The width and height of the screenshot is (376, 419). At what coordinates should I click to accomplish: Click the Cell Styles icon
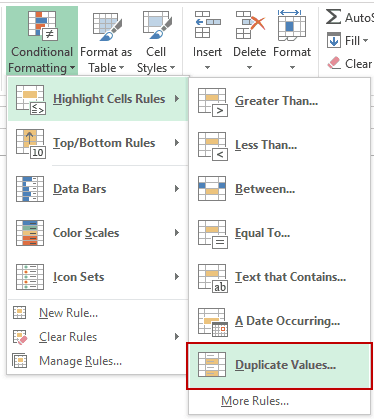pos(157,26)
